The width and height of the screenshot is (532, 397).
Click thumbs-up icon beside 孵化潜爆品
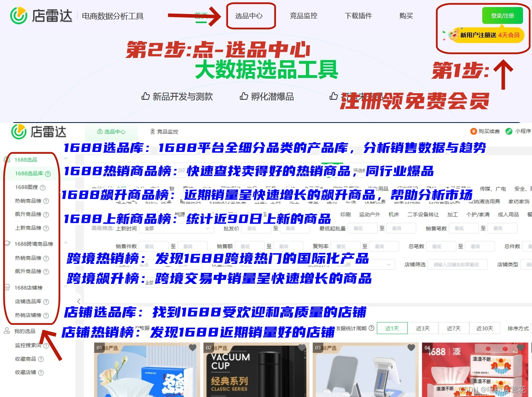click(x=244, y=96)
